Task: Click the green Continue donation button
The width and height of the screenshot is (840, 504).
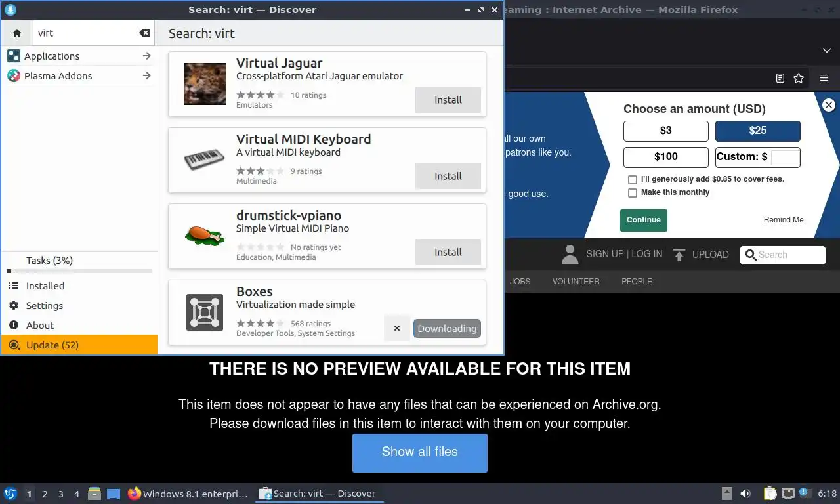Action: [x=644, y=220]
